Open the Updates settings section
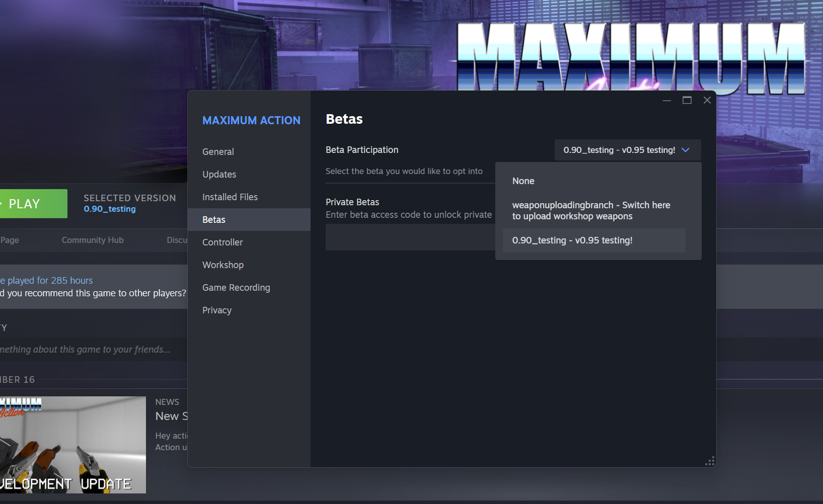Viewport: 823px width, 504px height. (249, 175)
